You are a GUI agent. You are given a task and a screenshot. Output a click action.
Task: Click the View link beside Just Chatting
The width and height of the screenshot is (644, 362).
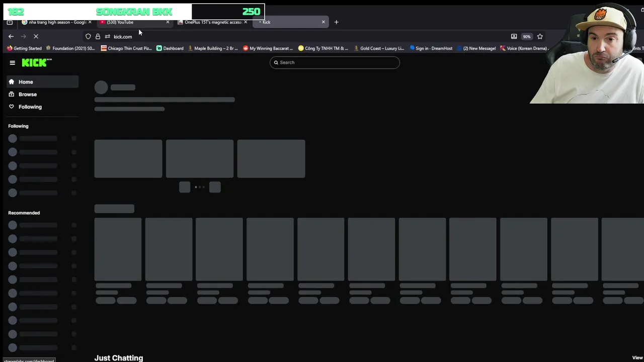click(x=637, y=358)
